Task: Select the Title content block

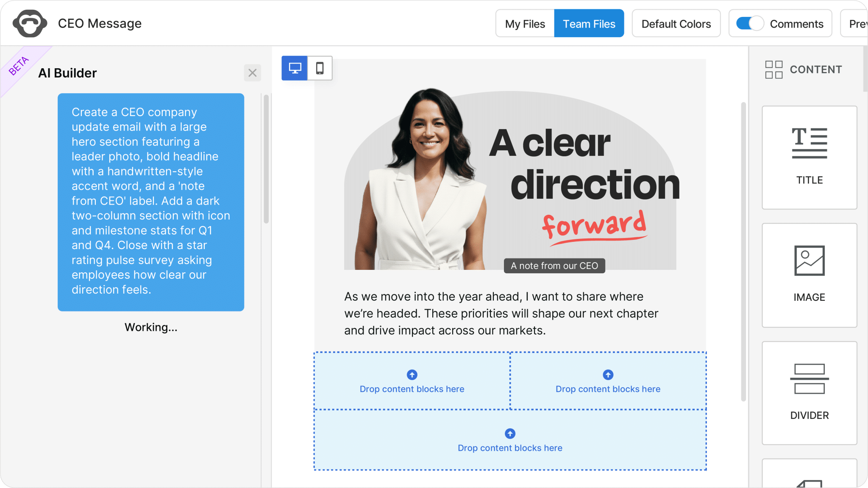Action: [x=810, y=158]
